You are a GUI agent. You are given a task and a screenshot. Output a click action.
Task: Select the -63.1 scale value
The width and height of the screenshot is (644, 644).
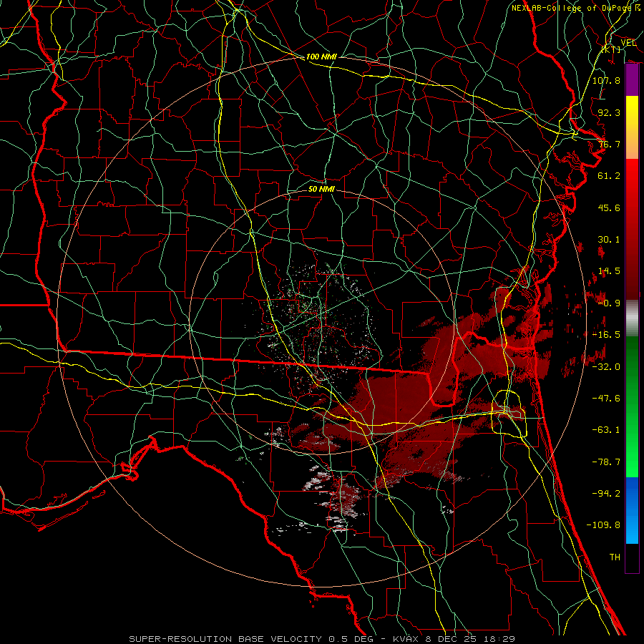606,429
